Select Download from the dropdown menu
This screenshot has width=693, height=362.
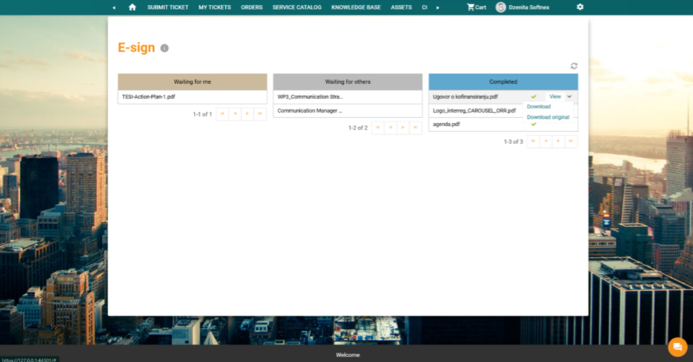[x=539, y=107]
